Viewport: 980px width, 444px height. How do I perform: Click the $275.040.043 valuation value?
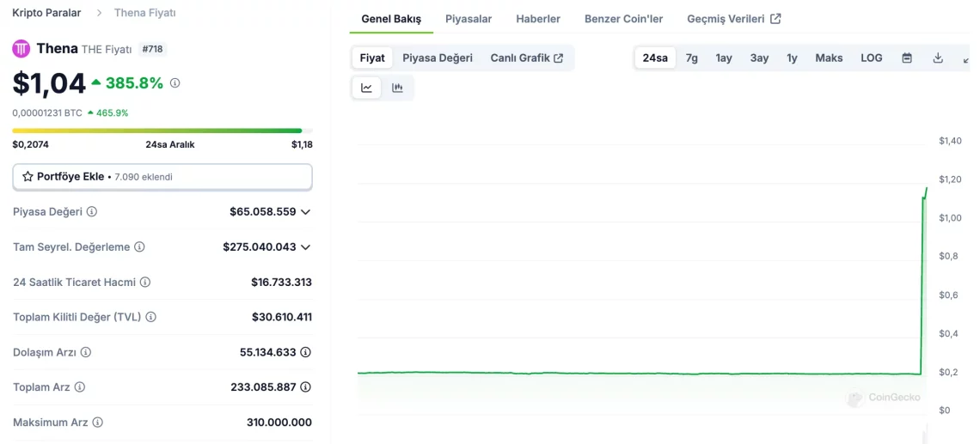point(260,246)
